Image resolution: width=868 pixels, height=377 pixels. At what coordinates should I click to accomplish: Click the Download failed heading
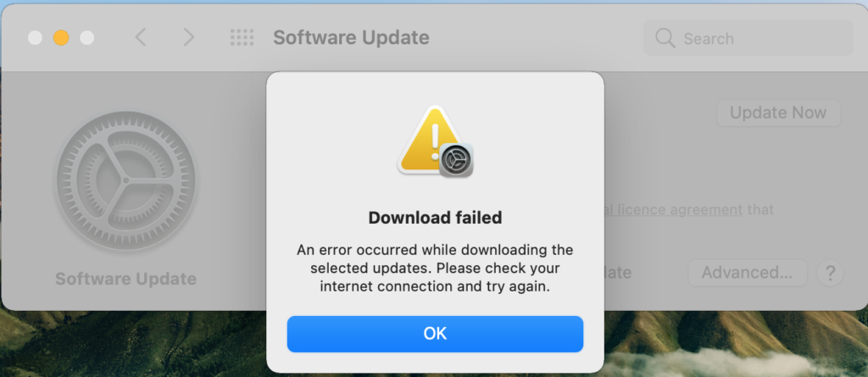point(435,218)
